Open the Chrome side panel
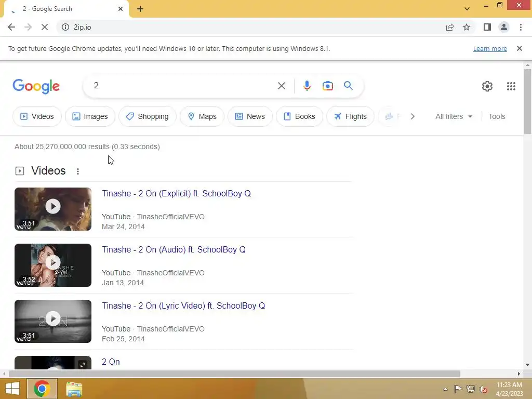This screenshot has width=532, height=399. click(x=487, y=27)
